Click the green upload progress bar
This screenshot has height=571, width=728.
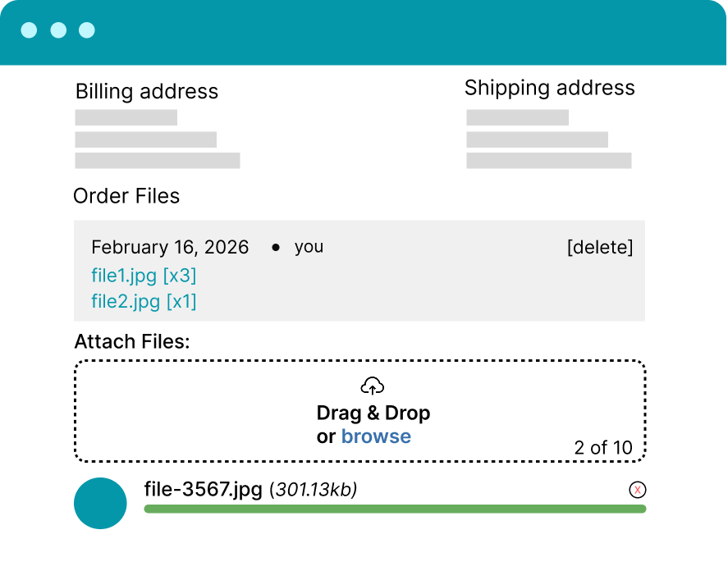[x=394, y=510]
